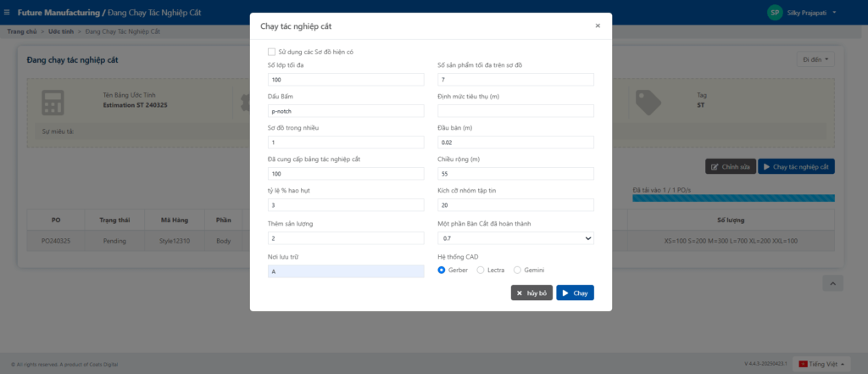
Task: Close the Chạy tác nghiệp cắt dialog
Action: 598,25
